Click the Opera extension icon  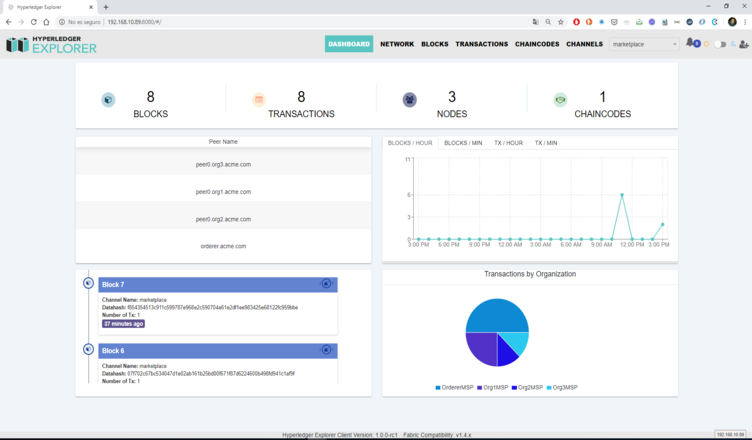[x=576, y=22]
